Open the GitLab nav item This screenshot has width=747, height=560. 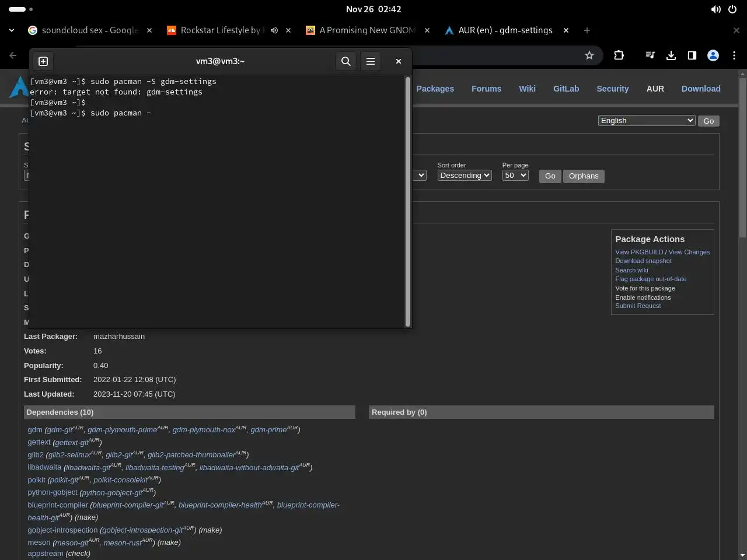tap(566, 89)
